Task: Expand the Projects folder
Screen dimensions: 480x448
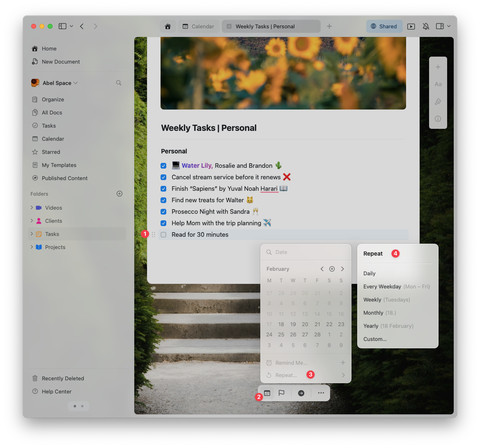Action: click(x=32, y=247)
